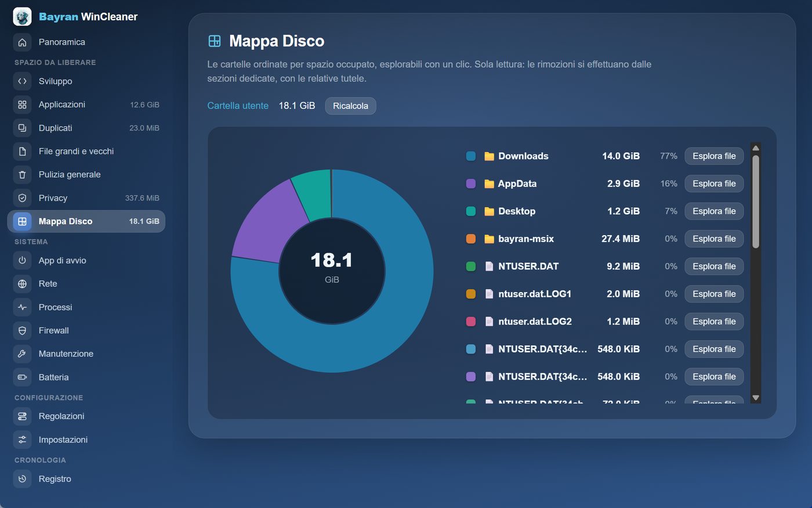
Task: Click Esplora file for Downloads
Action: pos(714,156)
